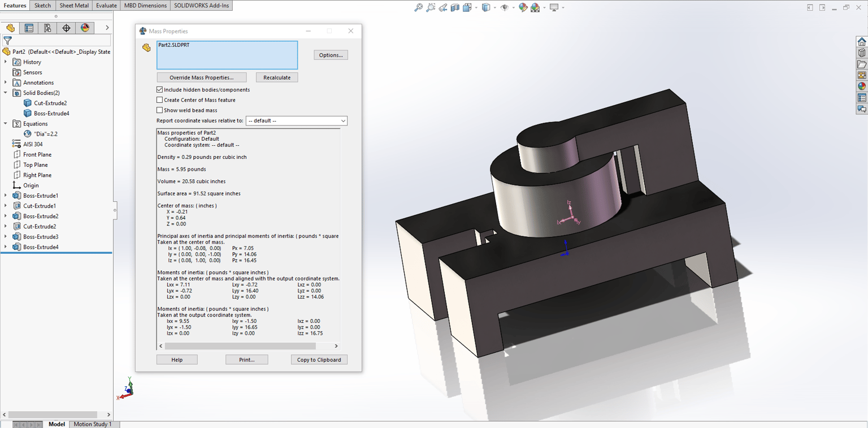
Task: Switch to the Sheet Metal tab
Action: tap(74, 5)
